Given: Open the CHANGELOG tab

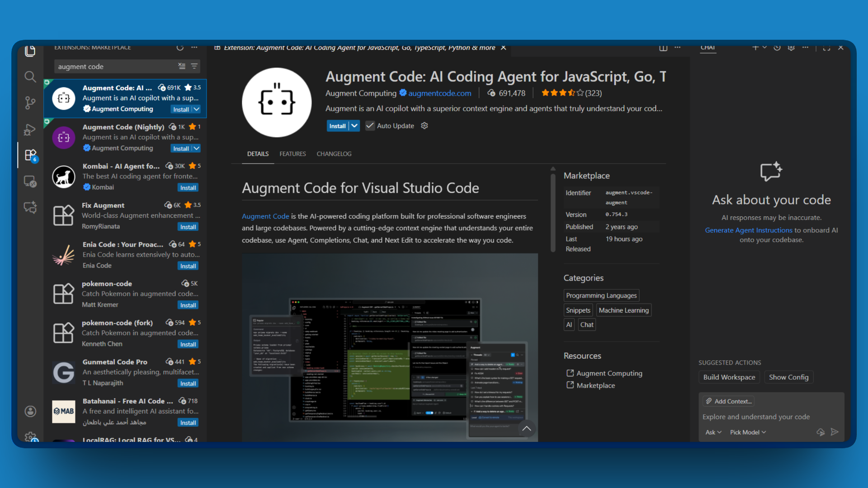Looking at the screenshot, I should [x=334, y=154].
